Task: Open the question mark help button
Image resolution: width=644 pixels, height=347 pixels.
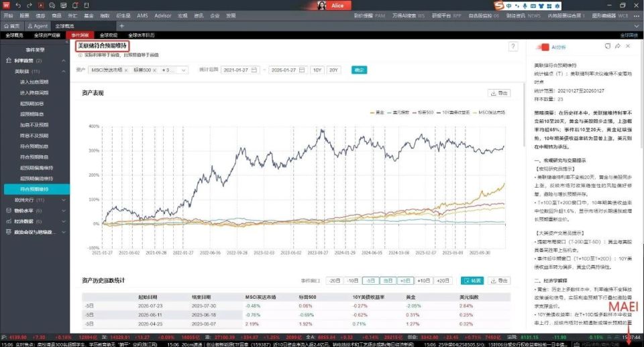Action: point(513,46)
